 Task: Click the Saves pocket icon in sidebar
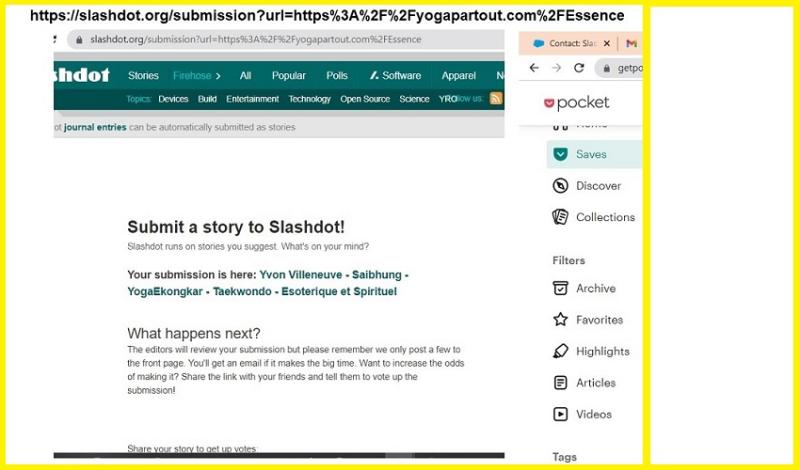[x=561, y=154]
